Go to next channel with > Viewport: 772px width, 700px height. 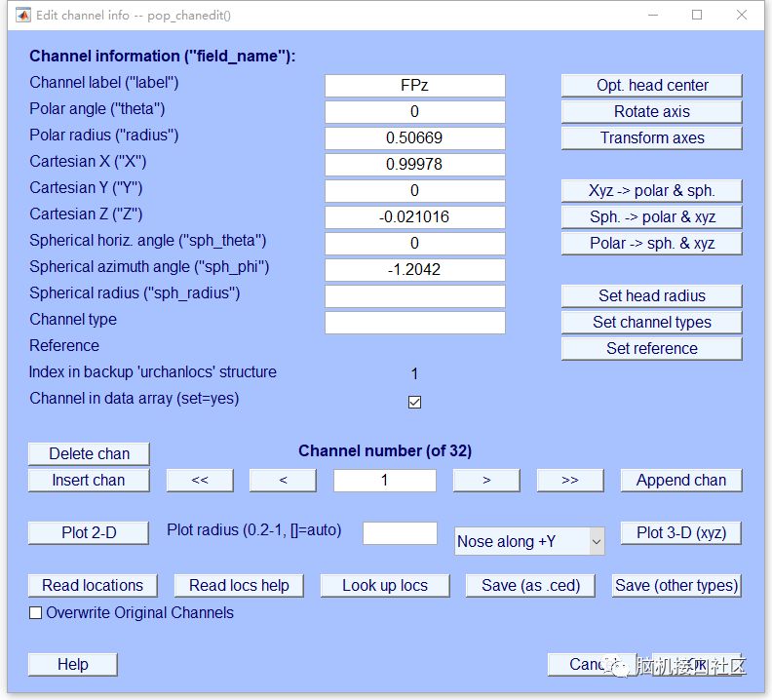pos(486,481)
